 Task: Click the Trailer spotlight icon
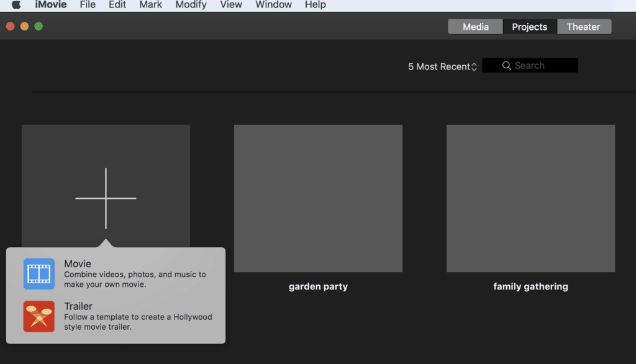coord(39,316)
